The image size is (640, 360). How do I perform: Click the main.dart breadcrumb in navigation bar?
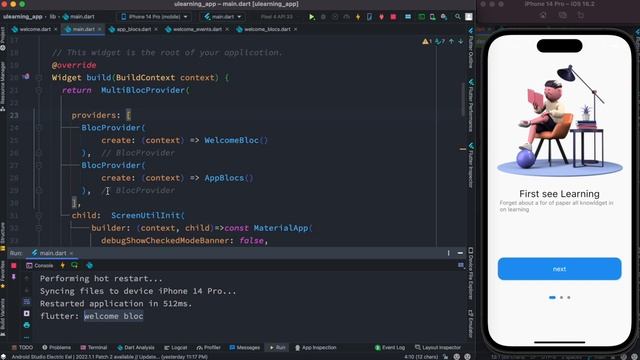click(78, 17)
